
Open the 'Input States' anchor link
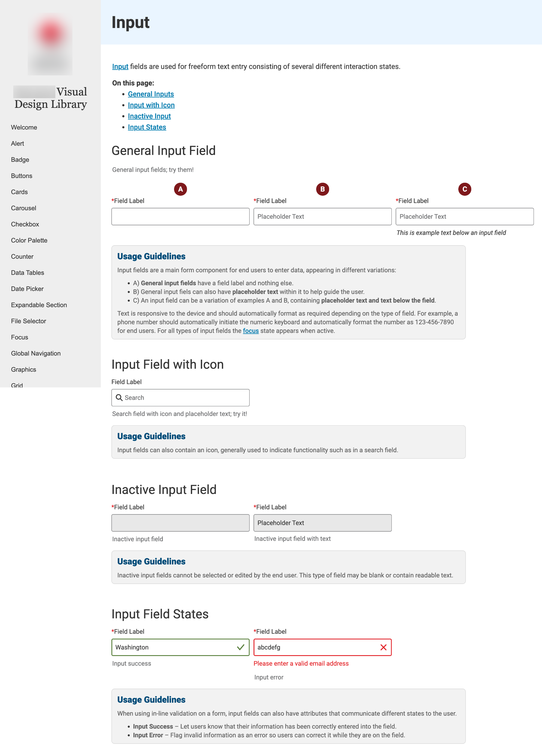[147, 127]
